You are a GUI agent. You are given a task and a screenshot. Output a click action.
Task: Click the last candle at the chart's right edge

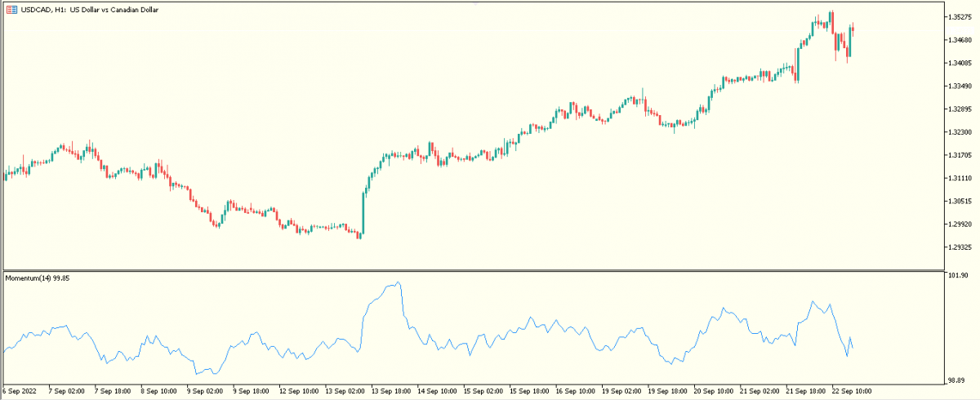[x=853, y=29]
